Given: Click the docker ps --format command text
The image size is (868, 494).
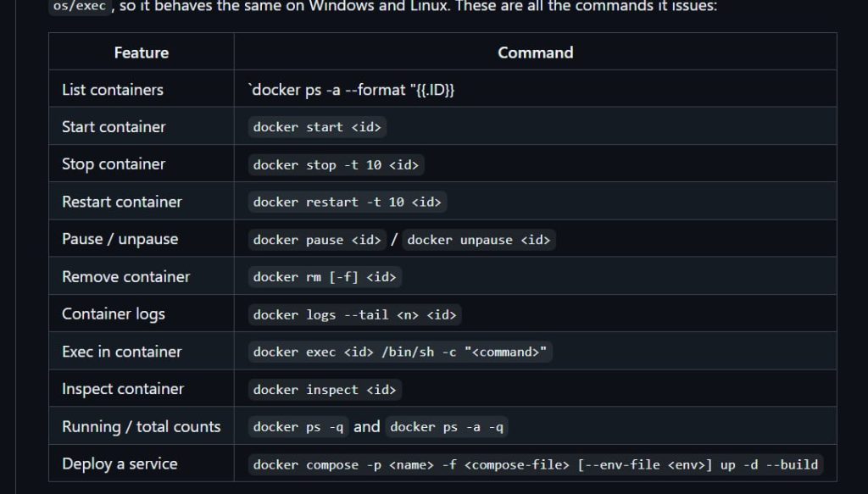Looking at the screenshot, I should pyautogui.click(x=352, y=90).
